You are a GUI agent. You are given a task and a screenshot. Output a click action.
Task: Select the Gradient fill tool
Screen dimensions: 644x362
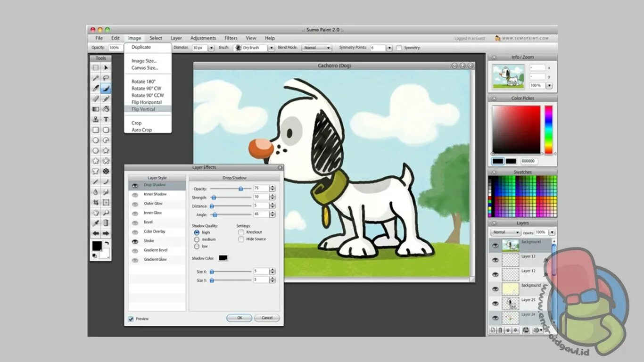pyautogui.click(x=96, y=109)
